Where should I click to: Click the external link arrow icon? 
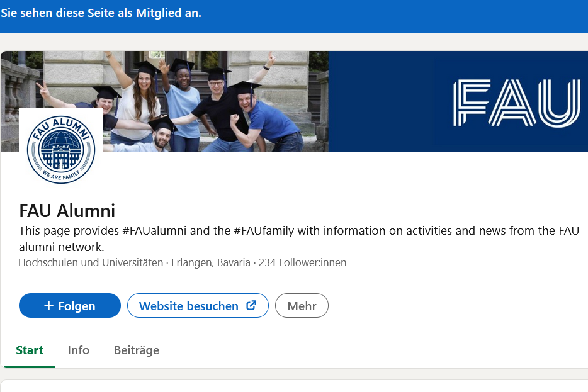tap(251, 306)
